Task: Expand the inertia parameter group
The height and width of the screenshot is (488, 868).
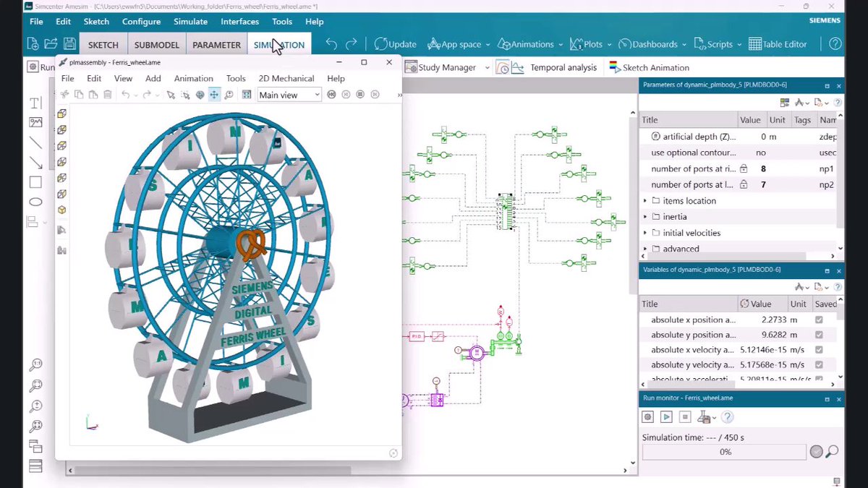Action: (x=645, y=217)
